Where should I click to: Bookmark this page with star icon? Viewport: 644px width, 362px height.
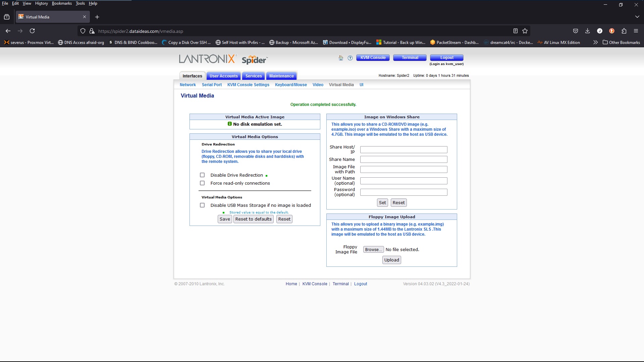tap(525, 31)
